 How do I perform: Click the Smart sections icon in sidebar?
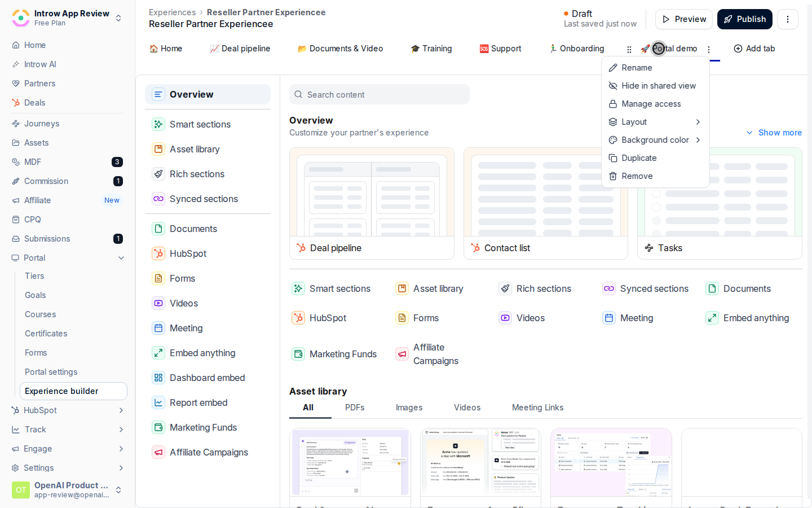pyautogui.click(x=158, y=124)
